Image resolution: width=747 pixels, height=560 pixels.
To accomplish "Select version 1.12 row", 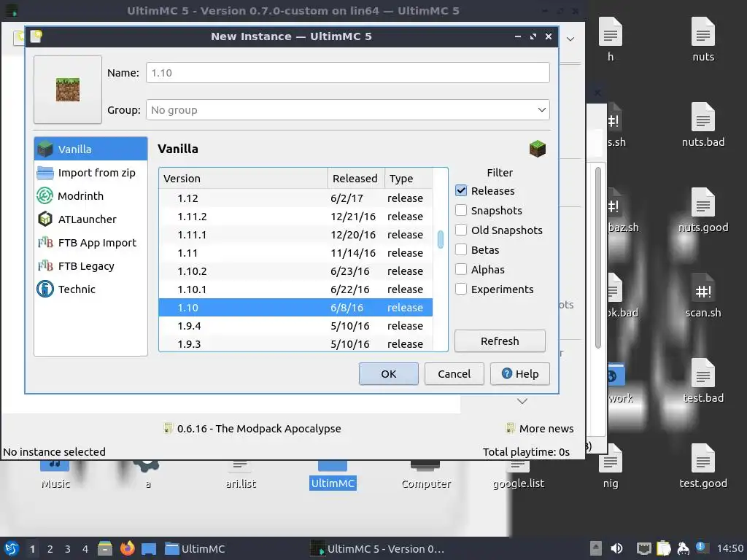I will click(296, 198).
